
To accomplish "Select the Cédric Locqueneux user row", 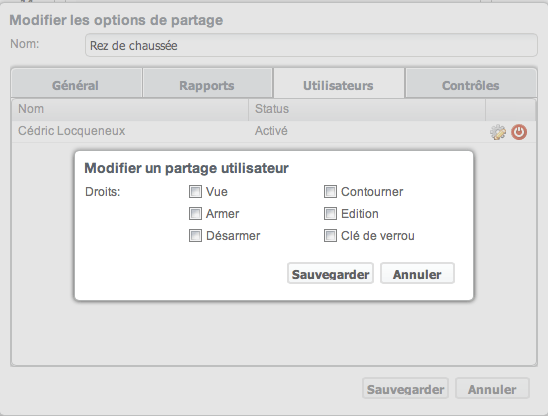I will pyautogui.click(x=274, y=131).
